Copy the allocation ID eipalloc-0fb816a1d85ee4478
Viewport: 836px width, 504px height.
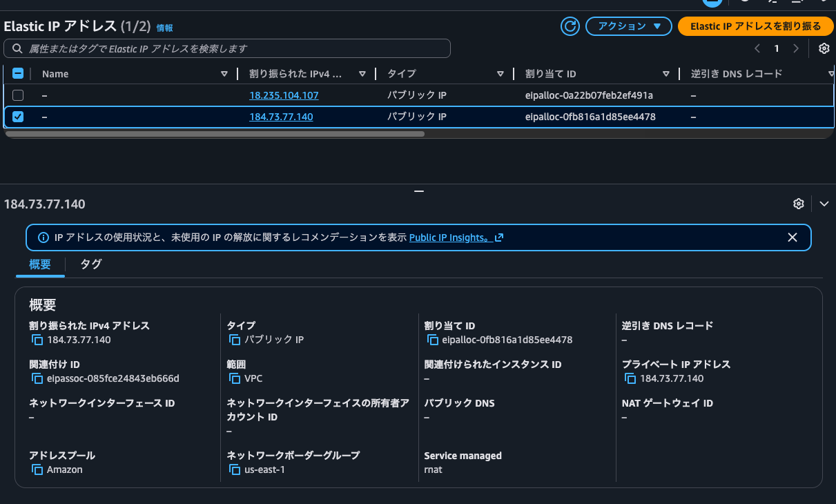[431, 340]
